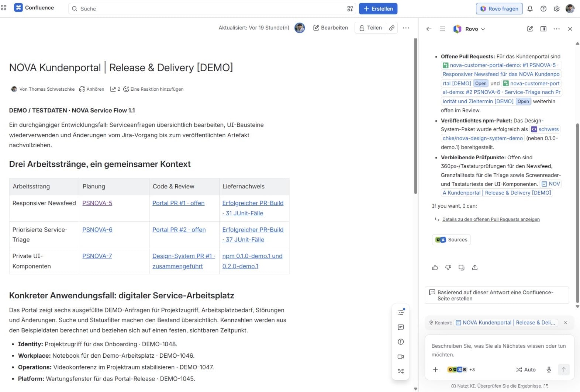Open the settings gear icon
Screen dimensions: 580x392
pos(557,8)
